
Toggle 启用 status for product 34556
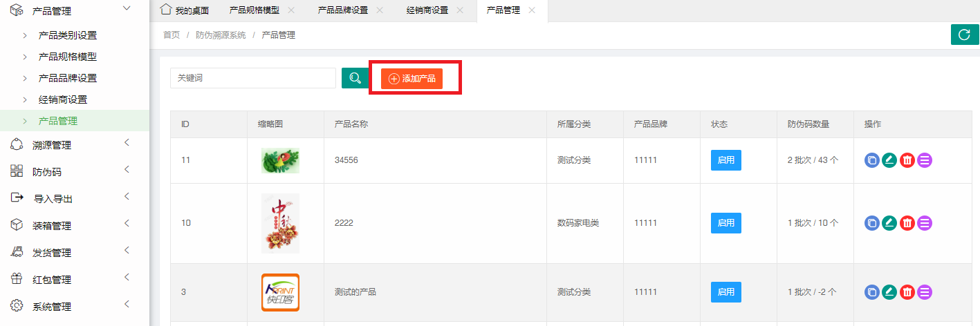pyautogui.click(x=725, y=160)
